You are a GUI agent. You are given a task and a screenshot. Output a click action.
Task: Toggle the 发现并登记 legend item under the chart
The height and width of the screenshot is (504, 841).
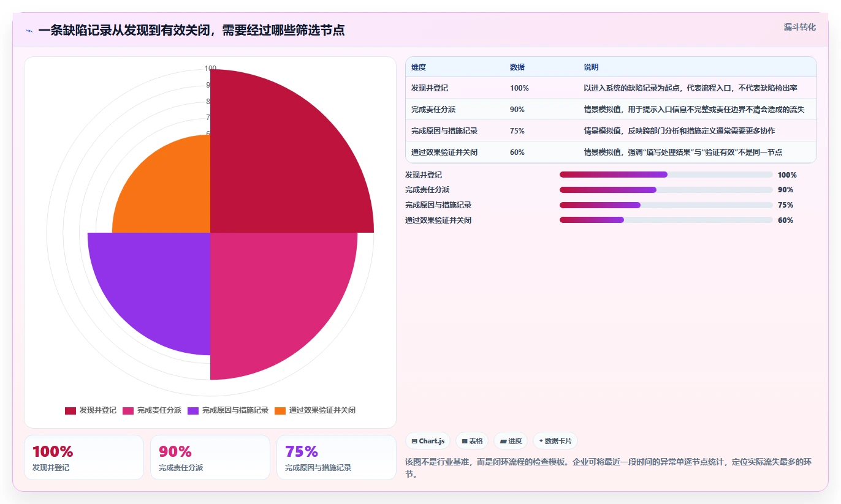coord(91,410)
